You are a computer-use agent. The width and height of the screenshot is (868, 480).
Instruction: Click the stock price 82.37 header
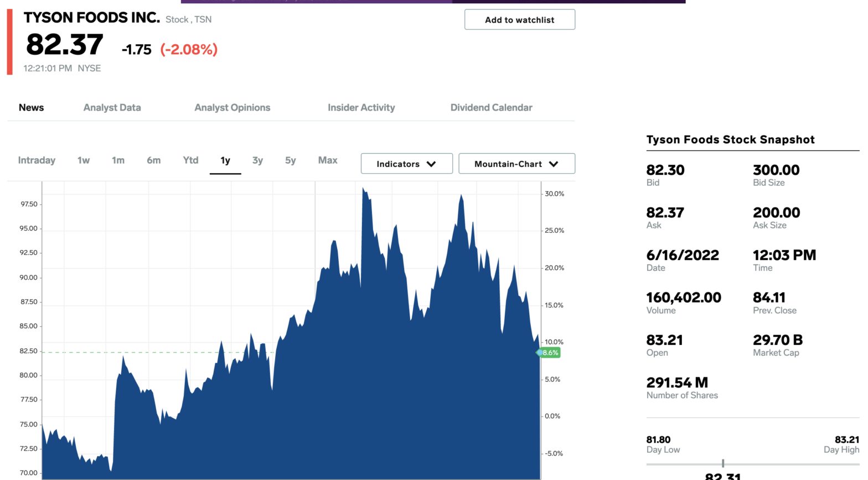point(65,44)
